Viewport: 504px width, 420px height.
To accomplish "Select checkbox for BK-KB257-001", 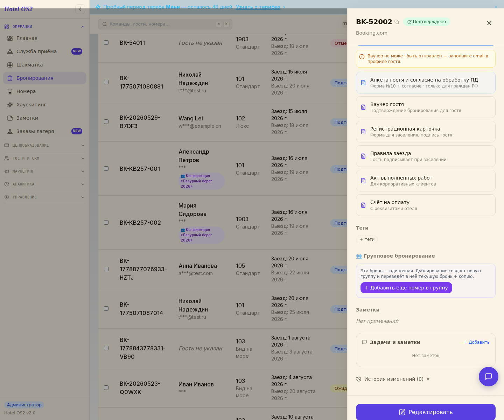I will pyautogui.click(x=106, y=168).
